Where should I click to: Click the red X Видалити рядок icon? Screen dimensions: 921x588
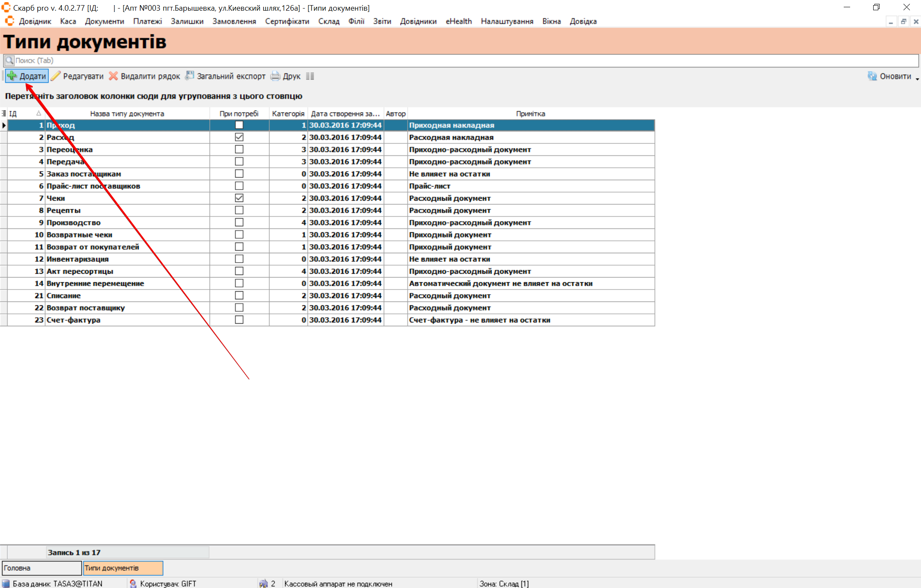(113, 76)
